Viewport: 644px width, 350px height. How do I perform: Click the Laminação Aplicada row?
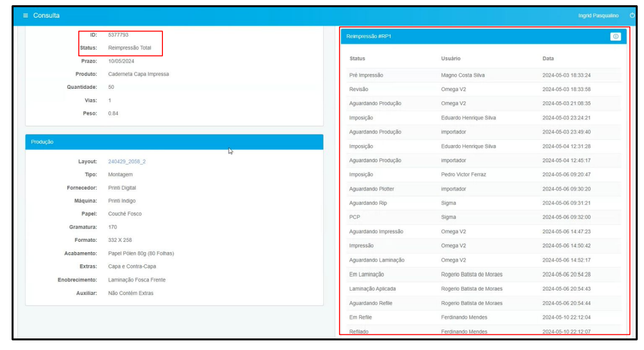point(372,289)
